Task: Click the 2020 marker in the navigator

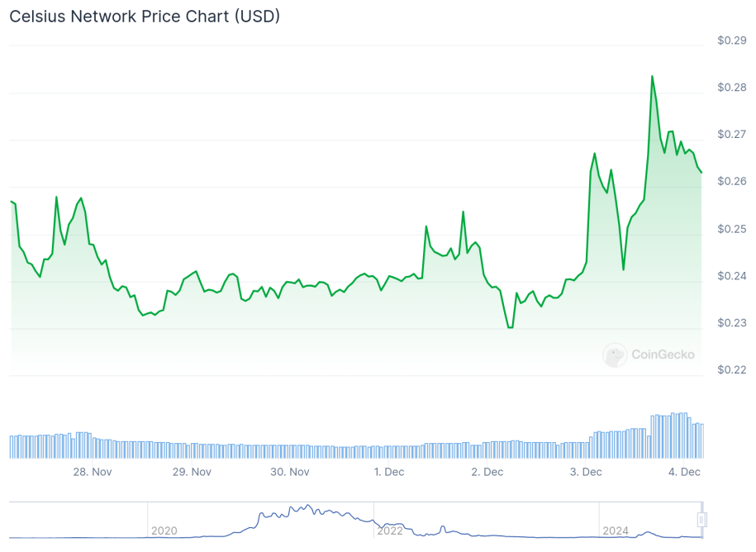Action: pyautogui.click(x=164, y=531)
